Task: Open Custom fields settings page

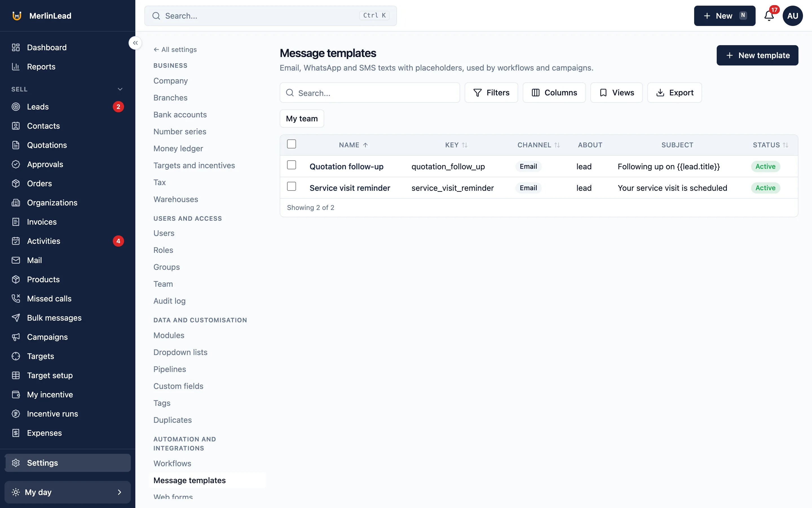Action: click(178, 386)
